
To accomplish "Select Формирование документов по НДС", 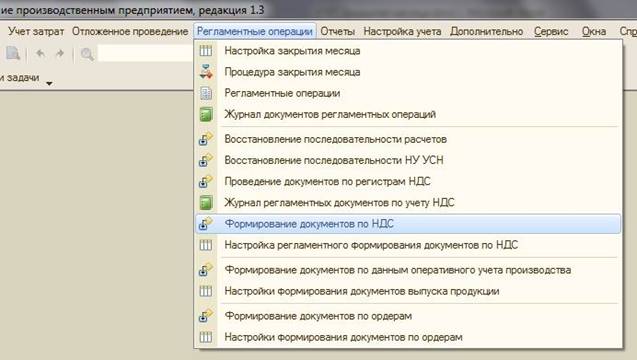I will [x=408, y=223].
